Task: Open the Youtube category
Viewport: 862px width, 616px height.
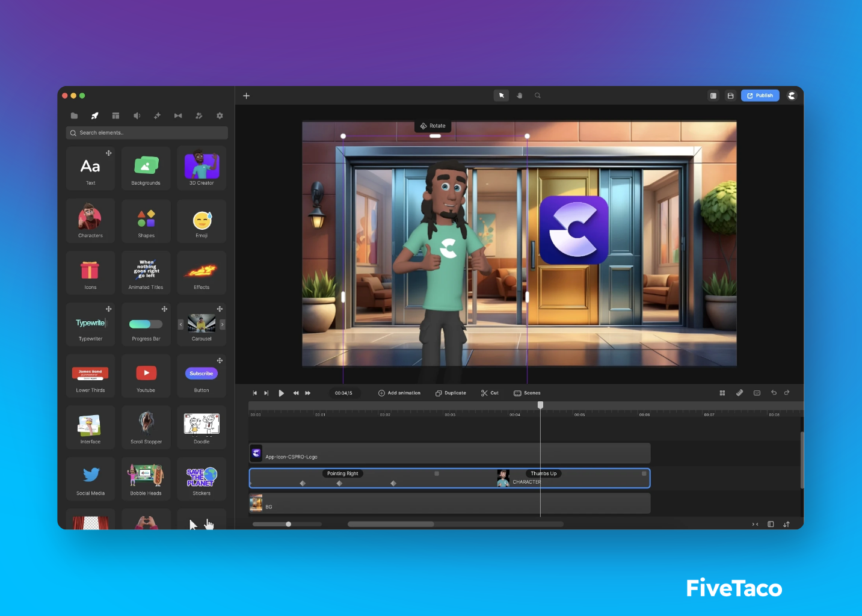Action: point(146,376)
